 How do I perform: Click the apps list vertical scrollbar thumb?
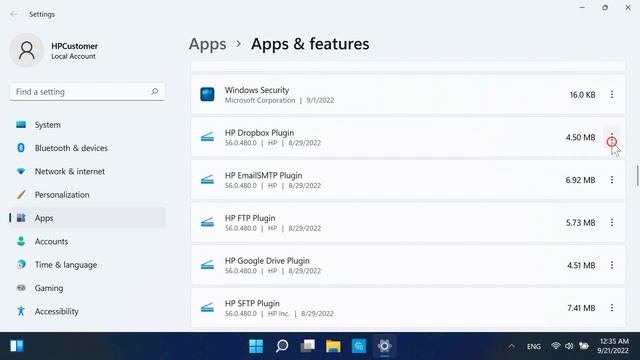point(637,175)
